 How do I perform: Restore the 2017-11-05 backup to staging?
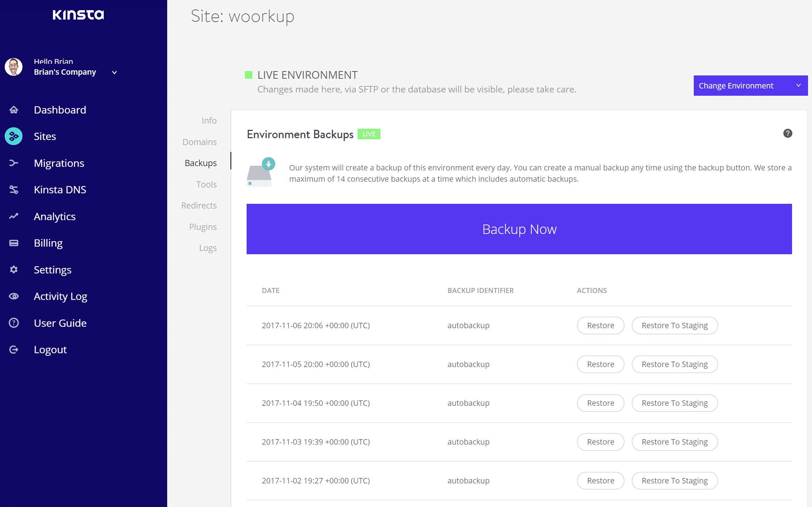coord(675,364)
